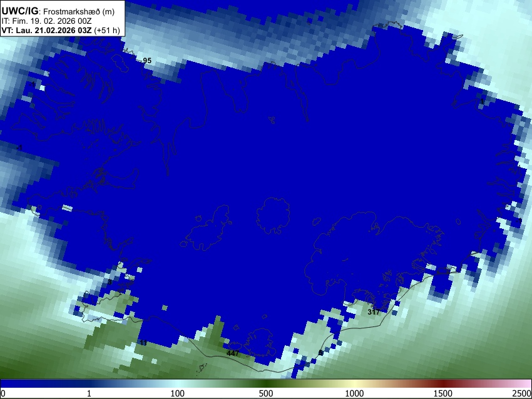Click the map value "447"

[x=233, y=353]
